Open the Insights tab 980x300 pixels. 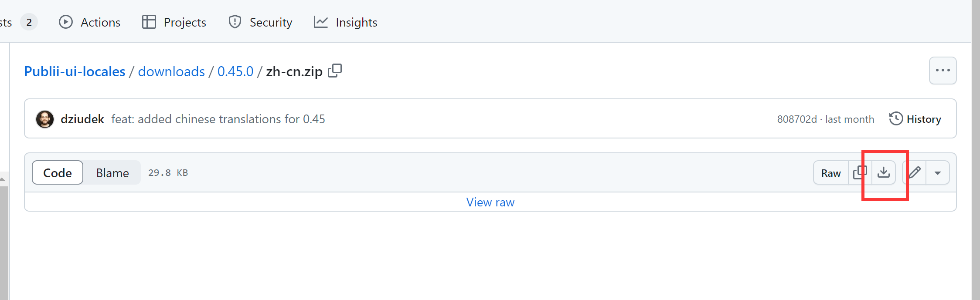click(345, 22)
